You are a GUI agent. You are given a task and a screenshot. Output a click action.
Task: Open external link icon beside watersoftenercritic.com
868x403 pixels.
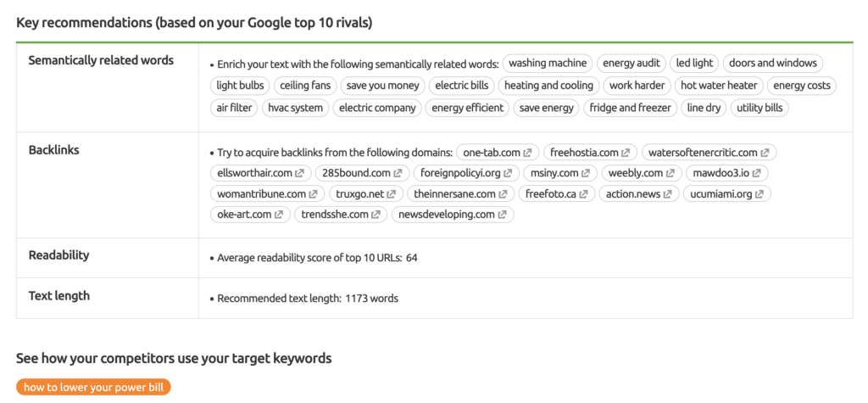765,153
